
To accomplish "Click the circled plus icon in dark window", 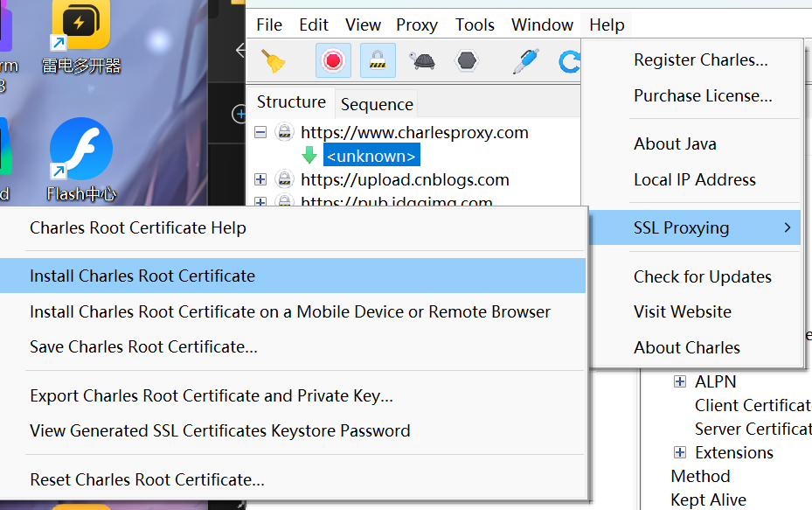I will tap(239, 114).
